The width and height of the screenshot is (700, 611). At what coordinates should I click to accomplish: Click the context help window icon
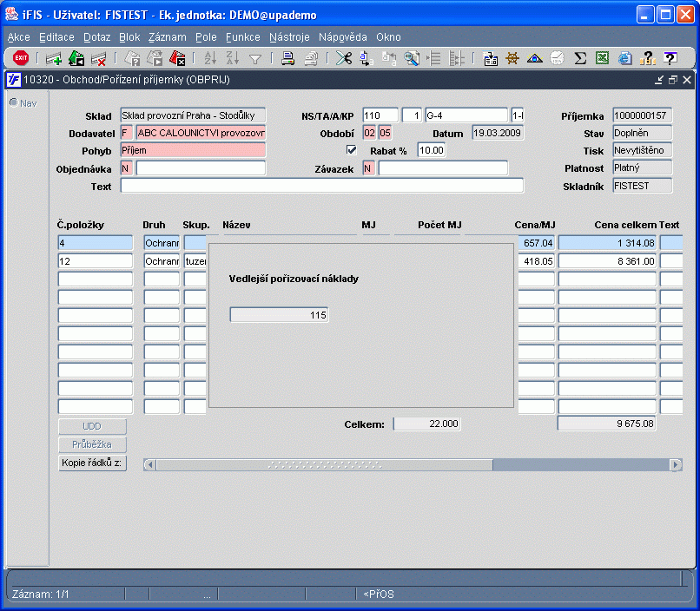670,58
